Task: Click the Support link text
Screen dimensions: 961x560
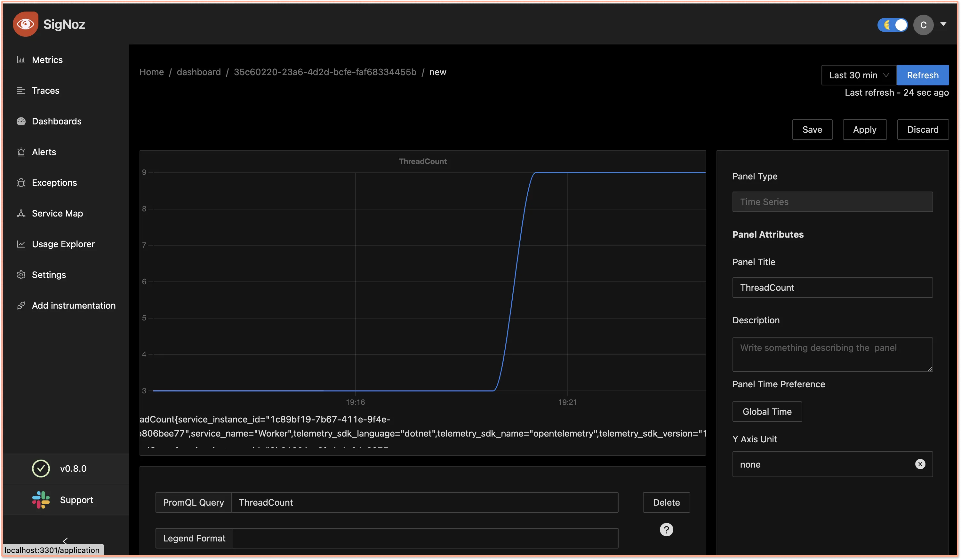Action: click(x=77, y=500)
